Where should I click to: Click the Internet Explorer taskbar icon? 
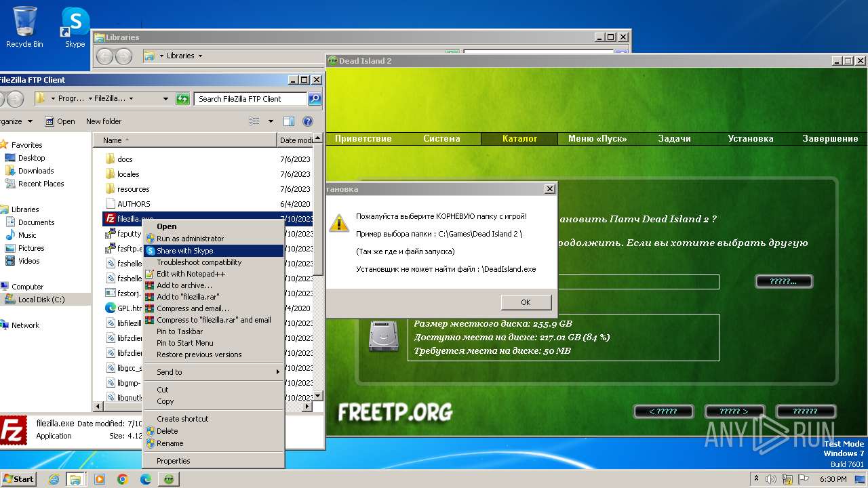[54, 479]
